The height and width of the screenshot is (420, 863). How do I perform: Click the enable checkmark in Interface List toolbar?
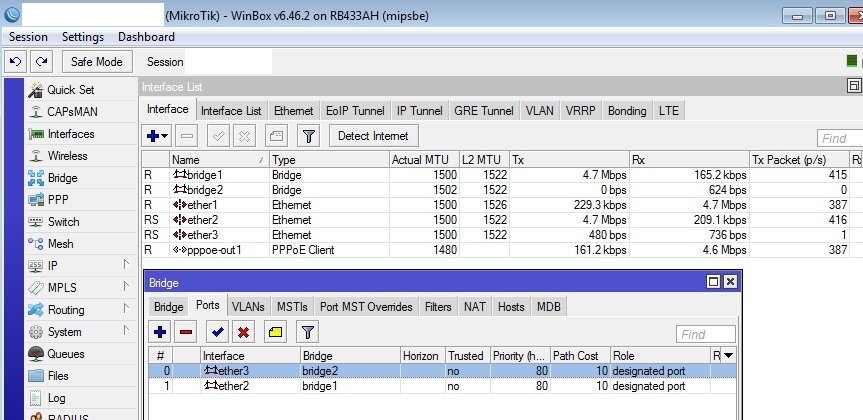point(218,135)
